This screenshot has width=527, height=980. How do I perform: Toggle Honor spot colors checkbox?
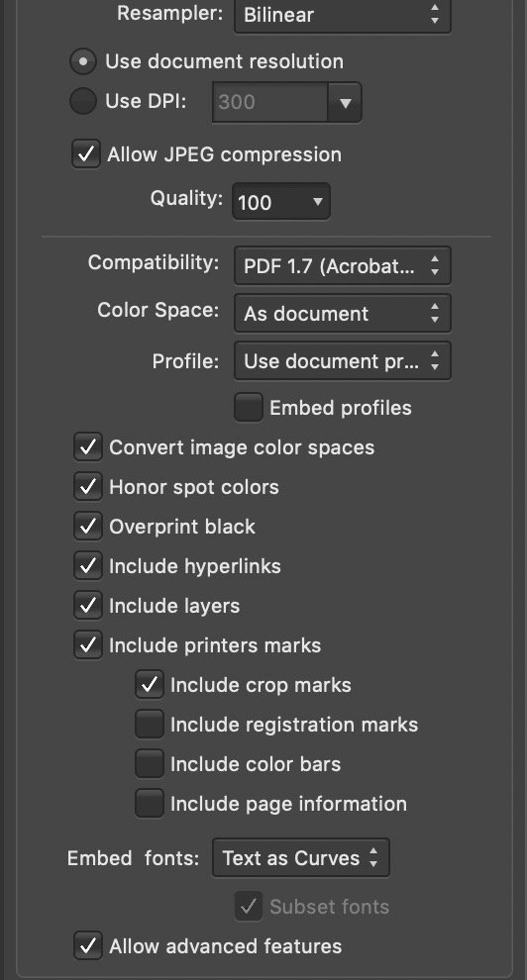[x=87, y=487]
